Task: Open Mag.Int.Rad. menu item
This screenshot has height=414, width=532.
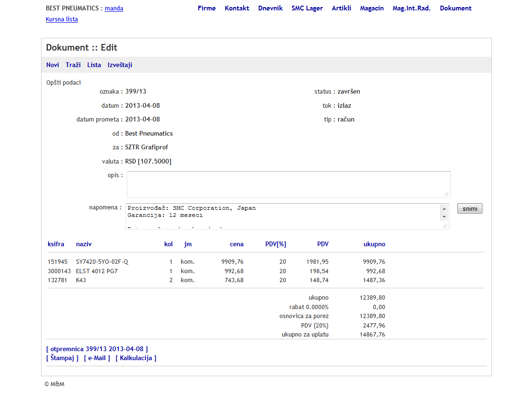Action: click(412, 8)
